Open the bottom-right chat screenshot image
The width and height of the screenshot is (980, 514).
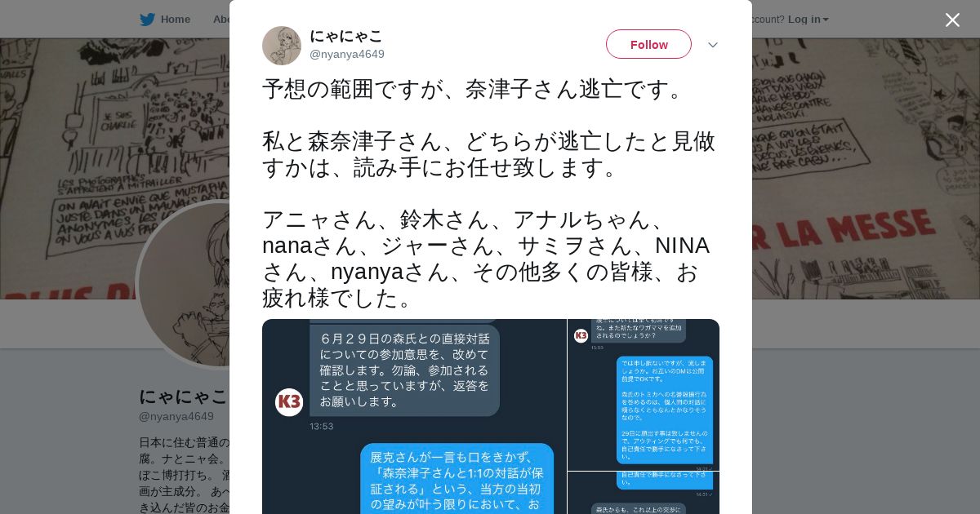644,493
